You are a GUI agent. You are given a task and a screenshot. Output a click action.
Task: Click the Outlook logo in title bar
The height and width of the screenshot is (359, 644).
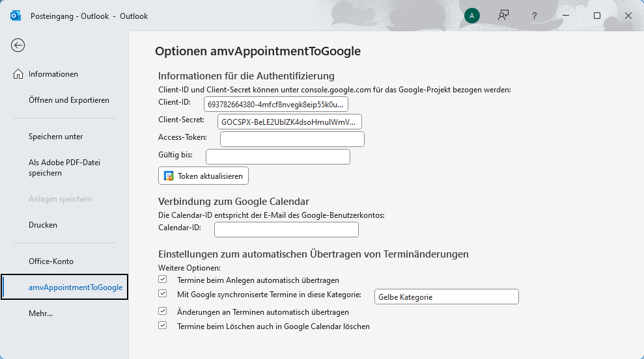click(16, 16)
